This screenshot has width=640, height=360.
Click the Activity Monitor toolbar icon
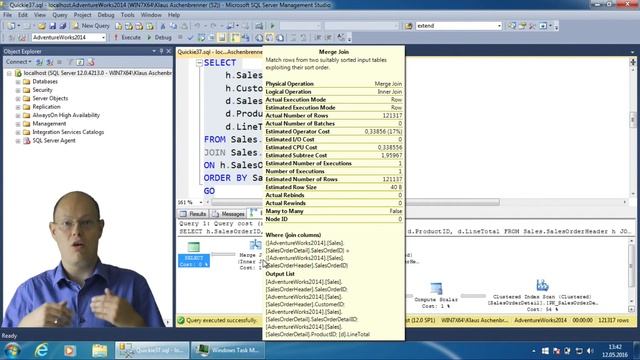click(259, 26)
